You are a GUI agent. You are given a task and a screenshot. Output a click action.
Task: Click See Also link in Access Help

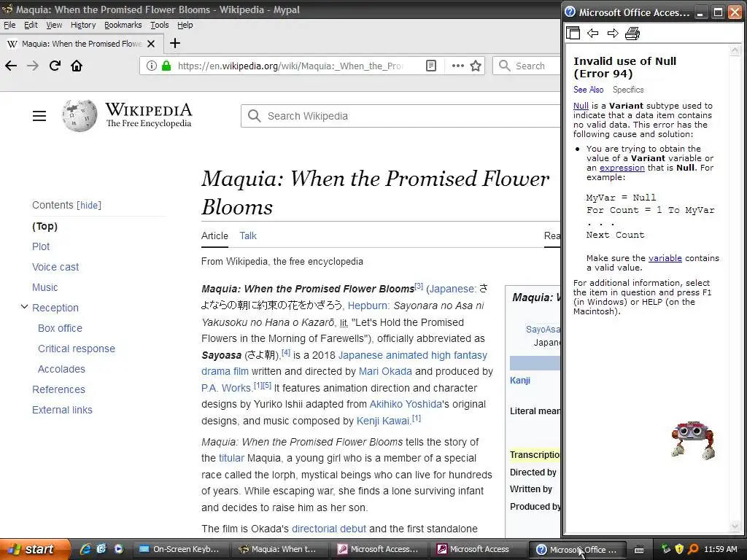pos(589,90)
